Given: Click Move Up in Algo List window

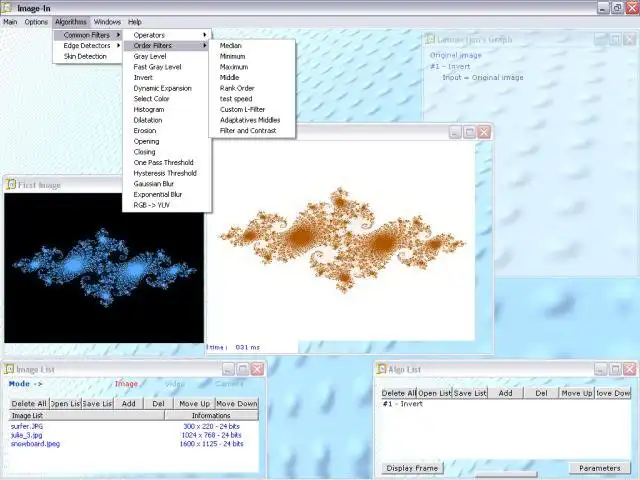Looking at the screenshot, I should [577, 393].
